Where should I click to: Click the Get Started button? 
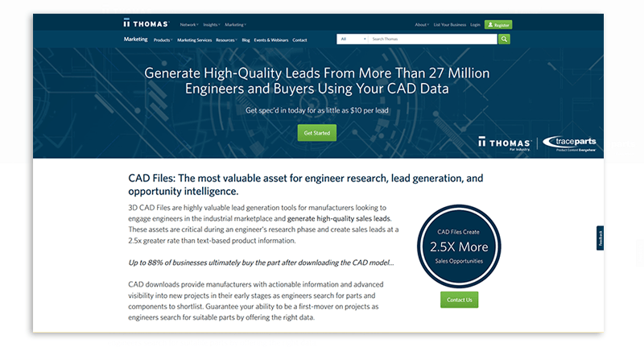pos(316,133)
